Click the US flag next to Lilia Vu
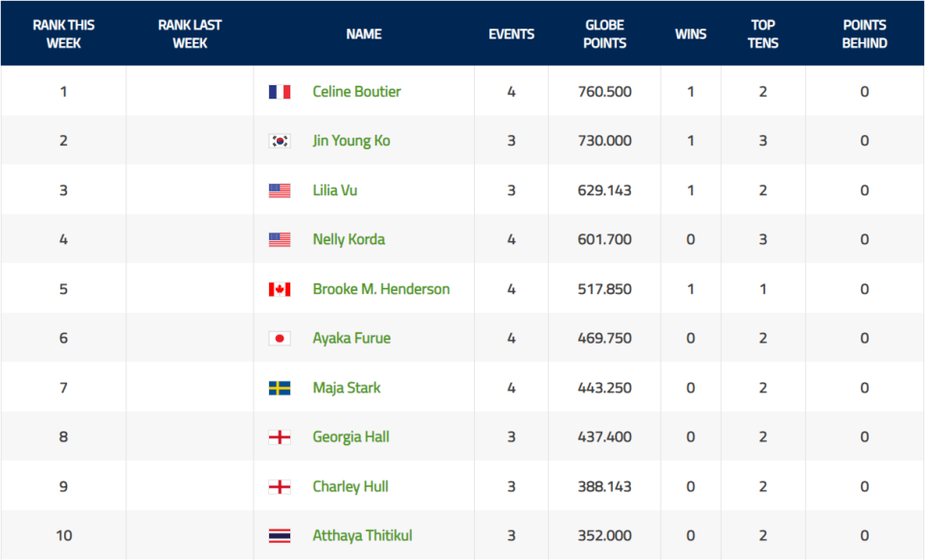This screenshot has width=925, height=560. click(280, 190)
